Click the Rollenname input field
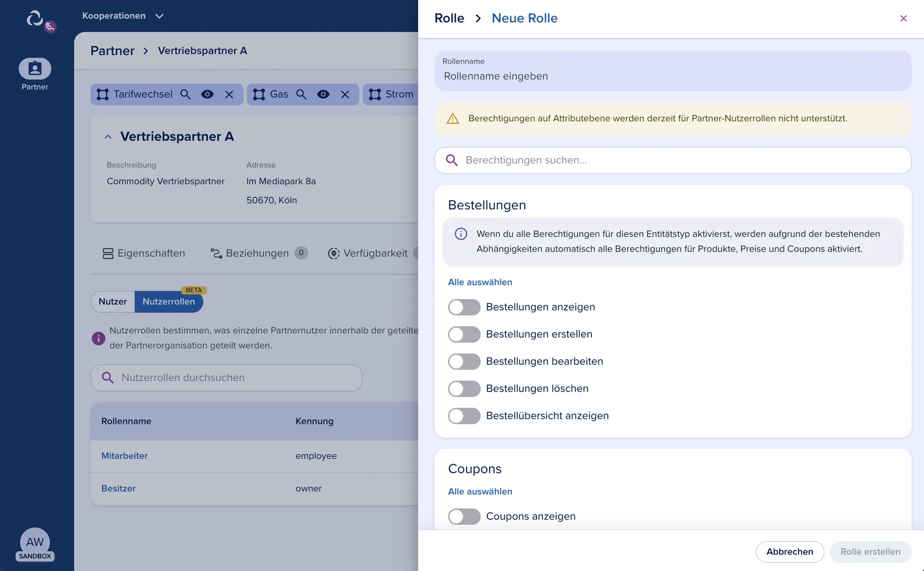924x571 pixels. (673, 70)
